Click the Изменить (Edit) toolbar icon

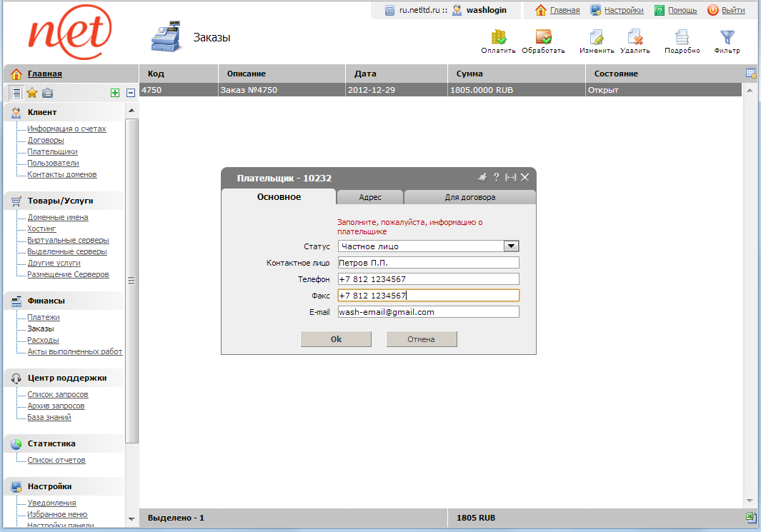coord(597,38)
